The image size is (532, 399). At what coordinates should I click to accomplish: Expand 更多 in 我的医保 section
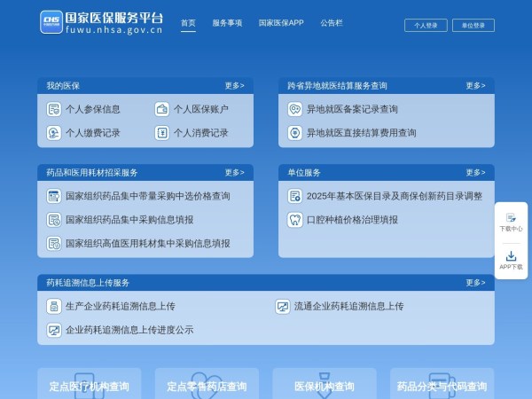click(x=234, y=86)
